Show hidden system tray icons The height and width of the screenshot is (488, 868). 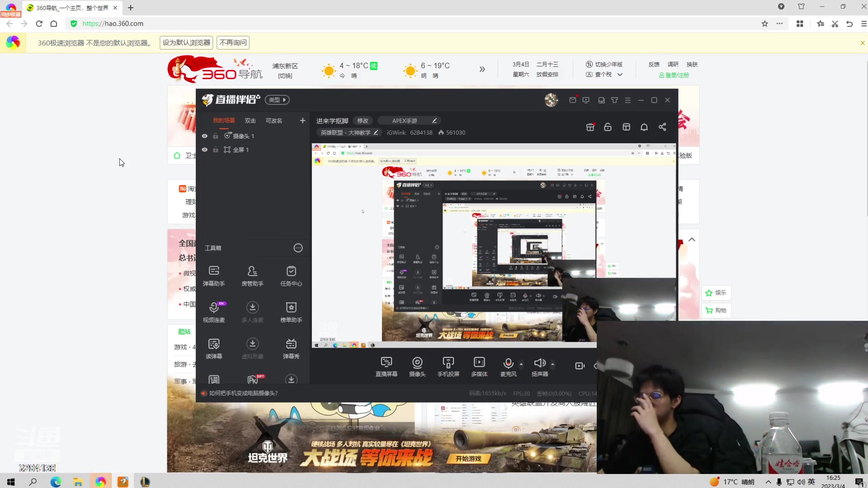tap(768, 482)
